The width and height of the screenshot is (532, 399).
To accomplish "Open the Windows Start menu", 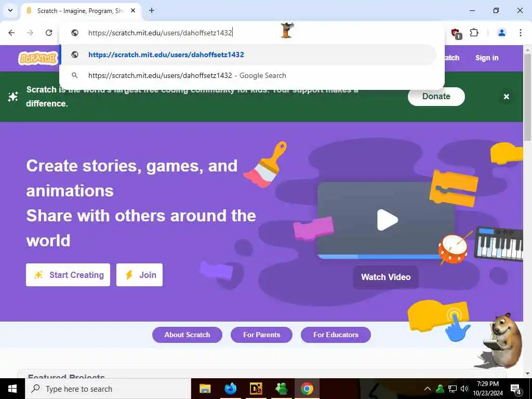I will [x=12, y=389].
